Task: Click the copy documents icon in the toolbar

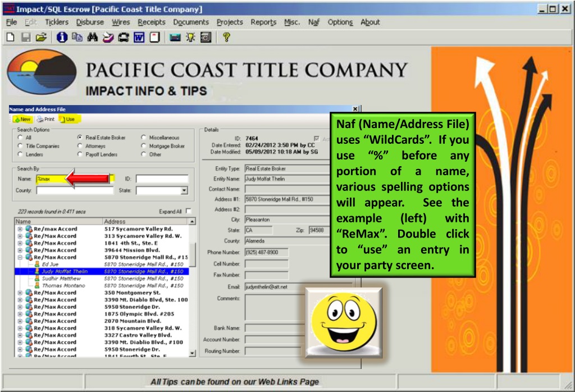Action: (x=77, y=37)
